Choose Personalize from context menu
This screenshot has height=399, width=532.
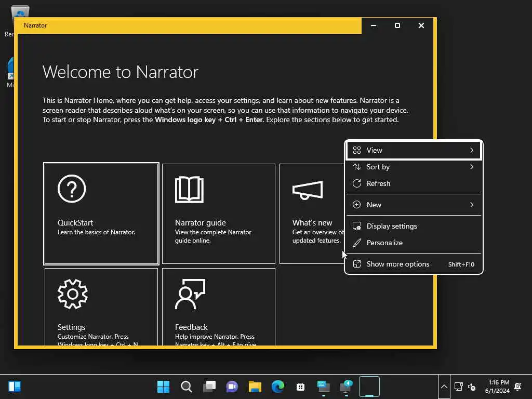414,243
